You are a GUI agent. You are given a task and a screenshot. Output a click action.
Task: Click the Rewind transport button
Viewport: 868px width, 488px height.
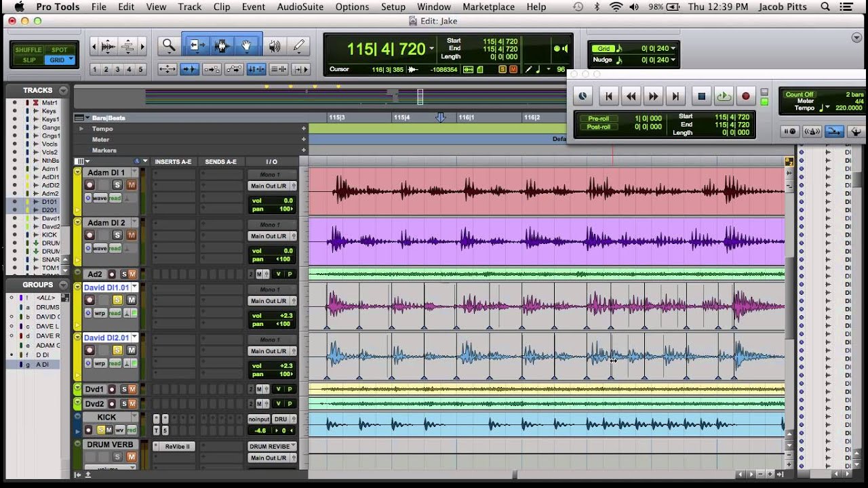click(631, 96)
